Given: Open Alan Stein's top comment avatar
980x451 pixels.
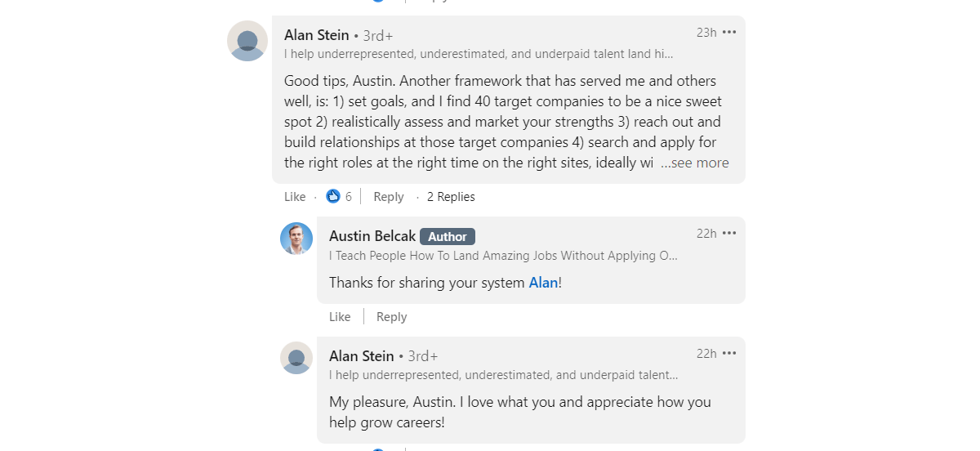Looking at the screenshot, I should pos(247,41).
